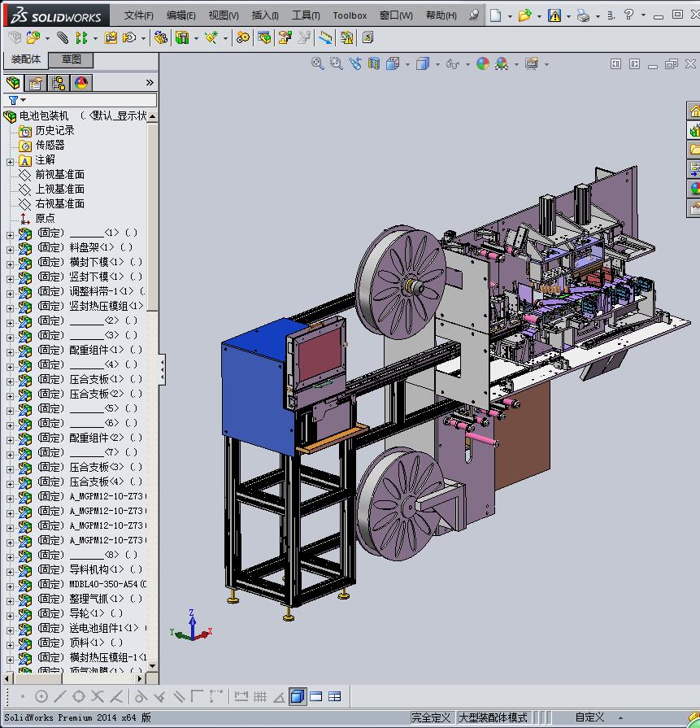Viewport: 700px width, 728px height.
Task: Expand the feature manager tabs chevron
Action: 150,83
